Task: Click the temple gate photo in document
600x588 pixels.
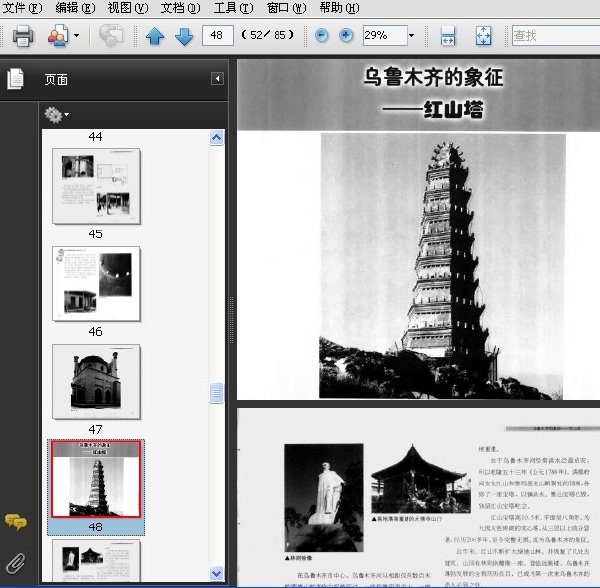Action: (x=421, y=478)
